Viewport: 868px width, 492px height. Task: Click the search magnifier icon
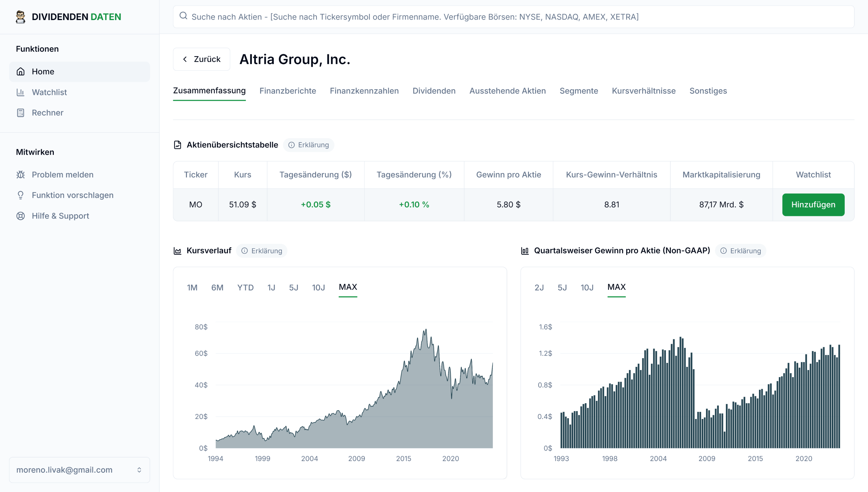[x=183, y=16]
